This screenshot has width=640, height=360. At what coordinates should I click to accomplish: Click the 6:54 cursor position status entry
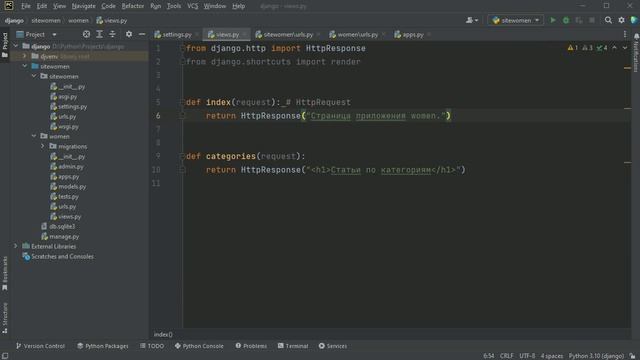point(489,356)
